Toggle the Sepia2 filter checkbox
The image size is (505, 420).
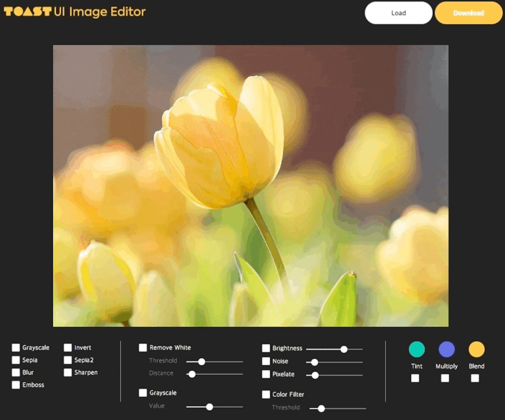click(x=68, y=360)
